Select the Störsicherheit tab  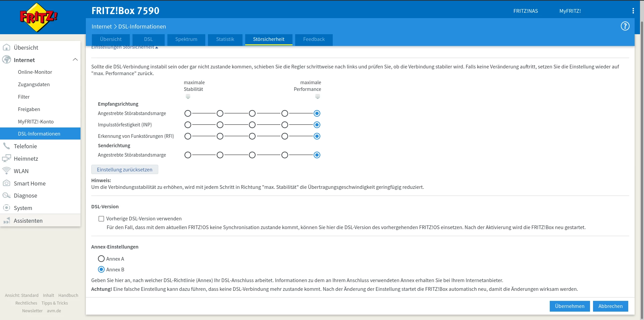(269, 39)
